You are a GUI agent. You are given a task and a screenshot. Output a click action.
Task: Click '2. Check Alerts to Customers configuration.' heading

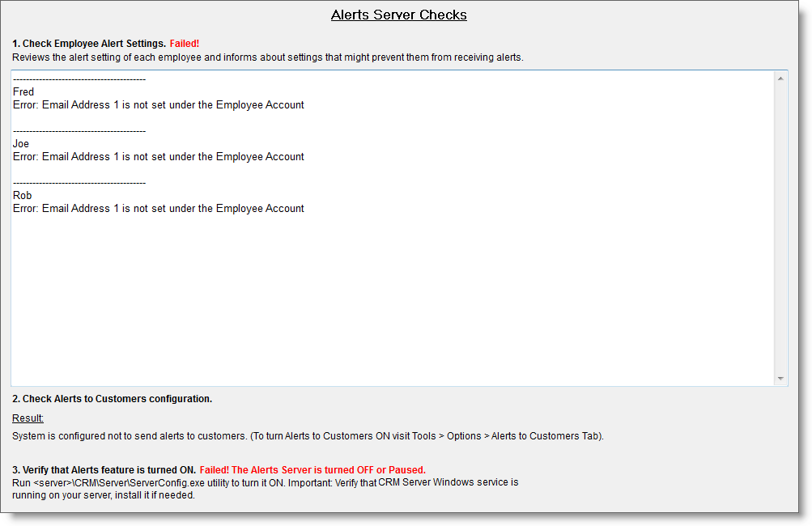tap(113, 399)
